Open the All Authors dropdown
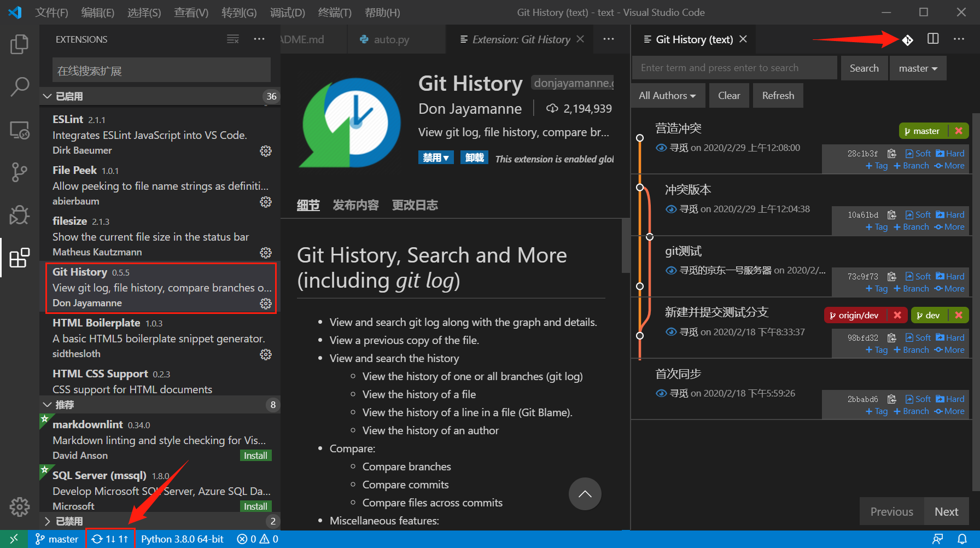 pyautogui.click(x=668, y=96)
